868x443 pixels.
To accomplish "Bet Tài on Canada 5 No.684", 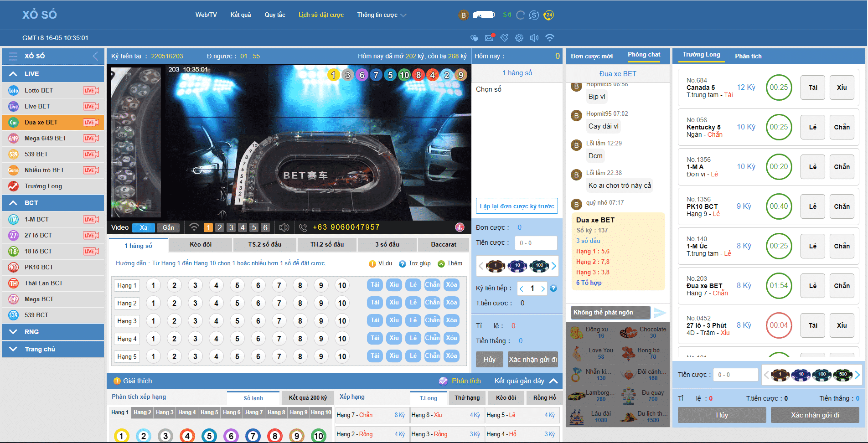I will point(813,88).
